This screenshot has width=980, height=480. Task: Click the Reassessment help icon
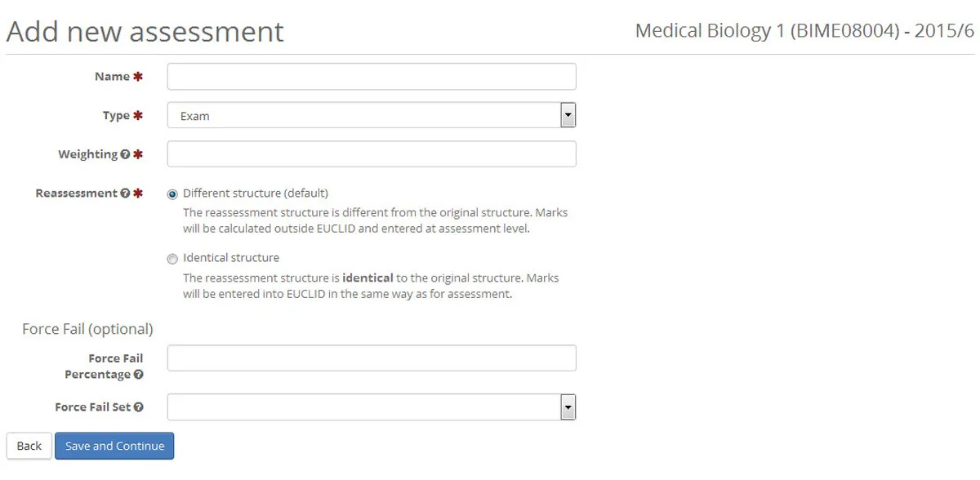(x=125, y=193)
